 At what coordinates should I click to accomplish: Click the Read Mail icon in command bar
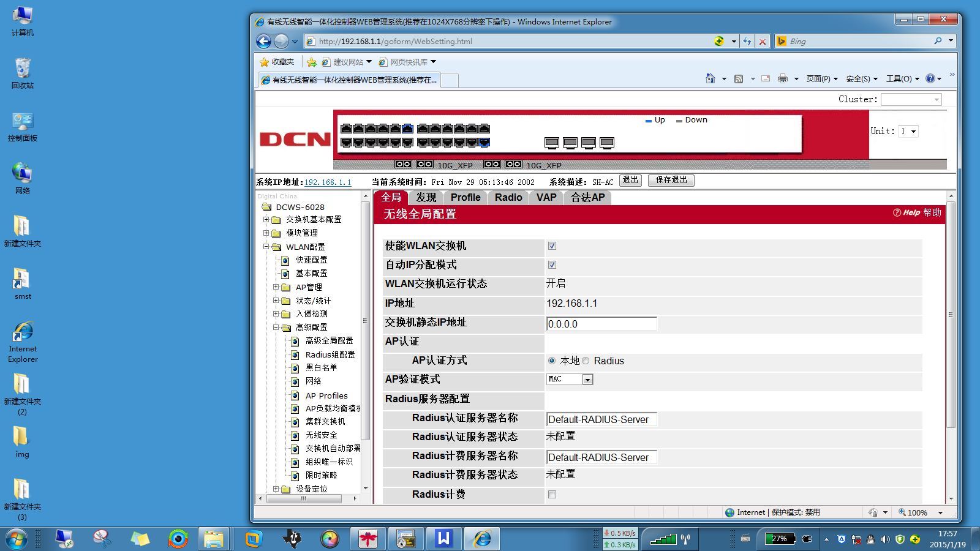(x=766, y=78)
